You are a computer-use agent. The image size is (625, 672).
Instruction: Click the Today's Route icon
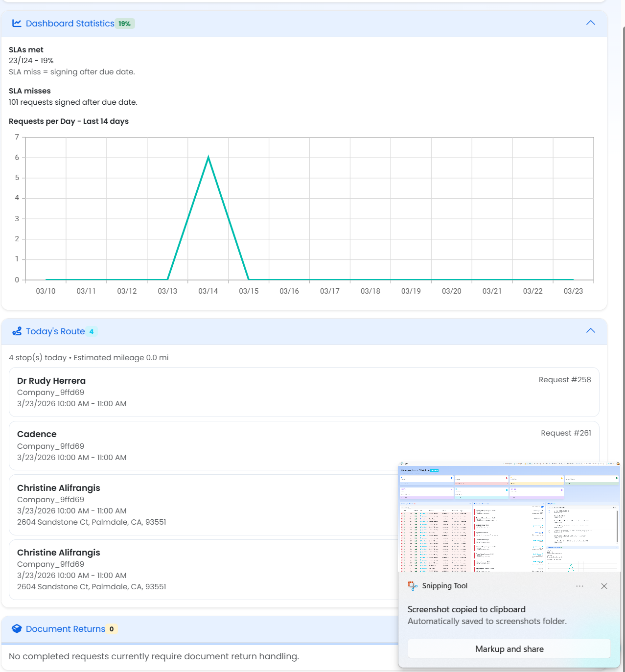(x=17, y=331)
